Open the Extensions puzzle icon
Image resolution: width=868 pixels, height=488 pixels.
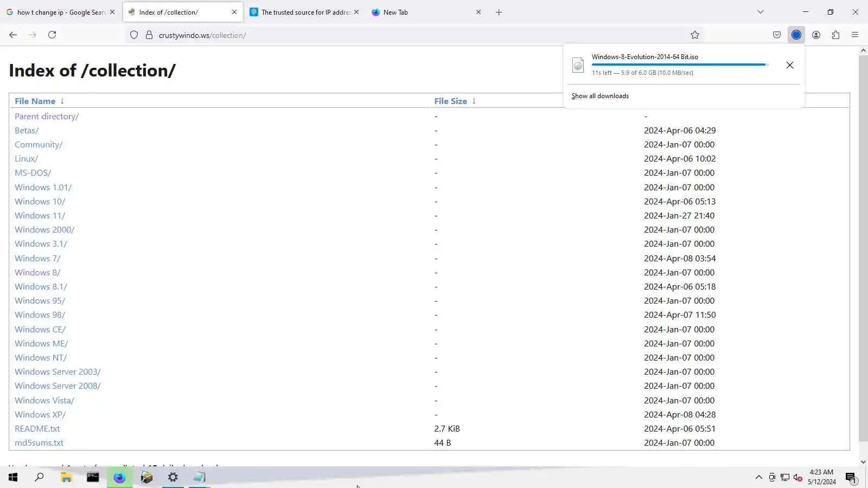835,35
